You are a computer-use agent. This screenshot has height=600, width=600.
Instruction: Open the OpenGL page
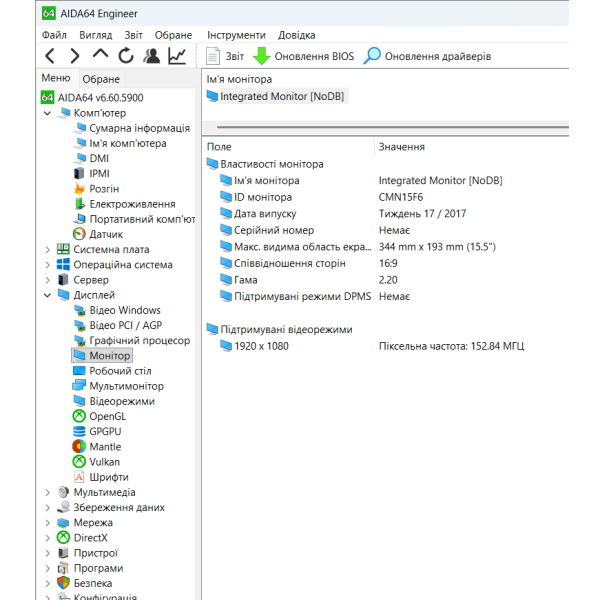[99, 416]
